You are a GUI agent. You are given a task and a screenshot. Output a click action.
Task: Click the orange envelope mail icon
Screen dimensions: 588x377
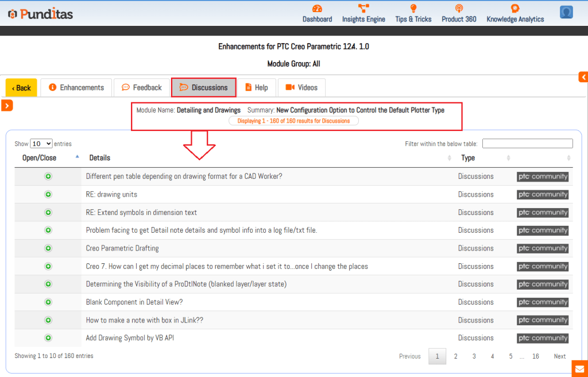pos(579,368)
